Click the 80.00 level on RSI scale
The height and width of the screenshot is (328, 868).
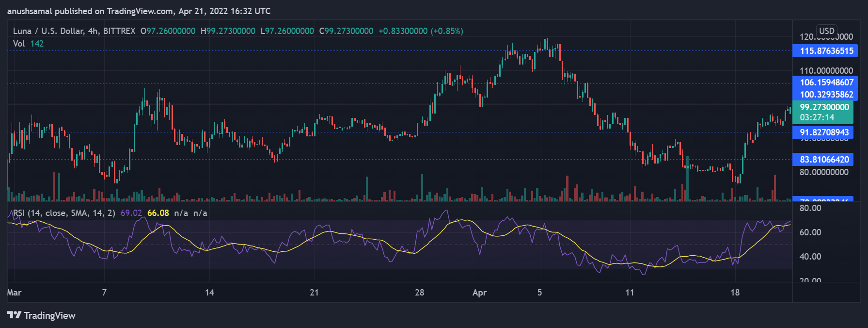coord(810,208)
